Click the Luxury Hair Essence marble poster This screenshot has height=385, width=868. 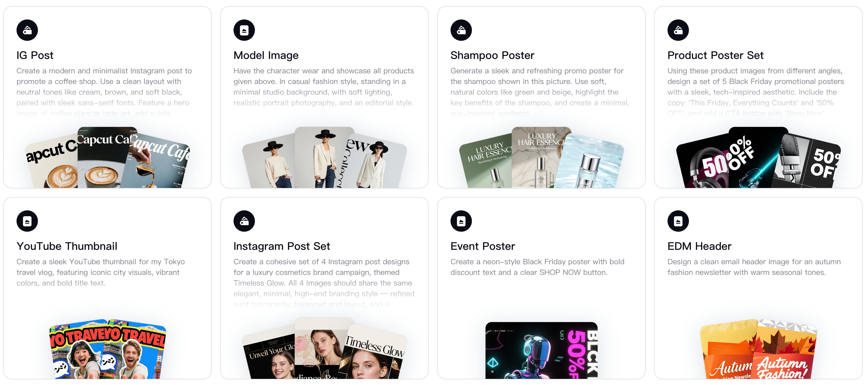pos(541,157)
